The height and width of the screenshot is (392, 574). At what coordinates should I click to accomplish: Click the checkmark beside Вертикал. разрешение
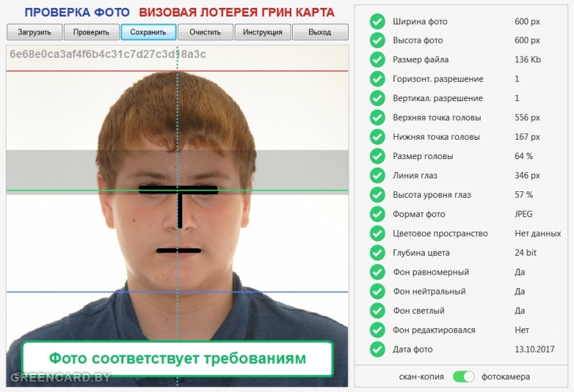[x=377, y=98]
